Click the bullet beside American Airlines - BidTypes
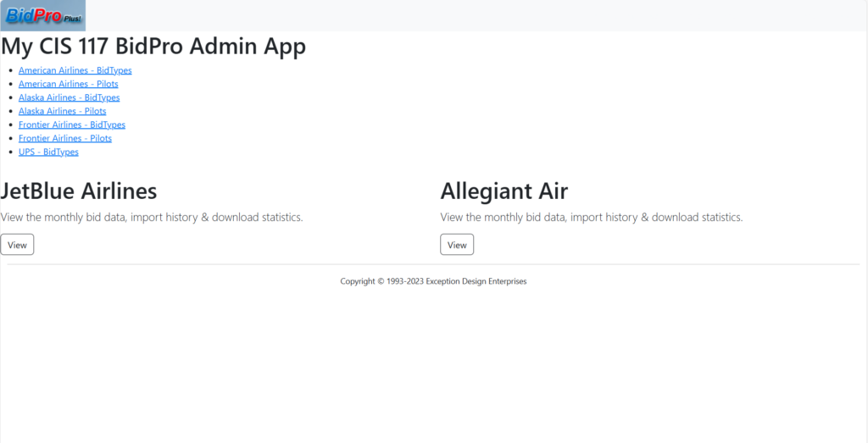 (10, 71)
